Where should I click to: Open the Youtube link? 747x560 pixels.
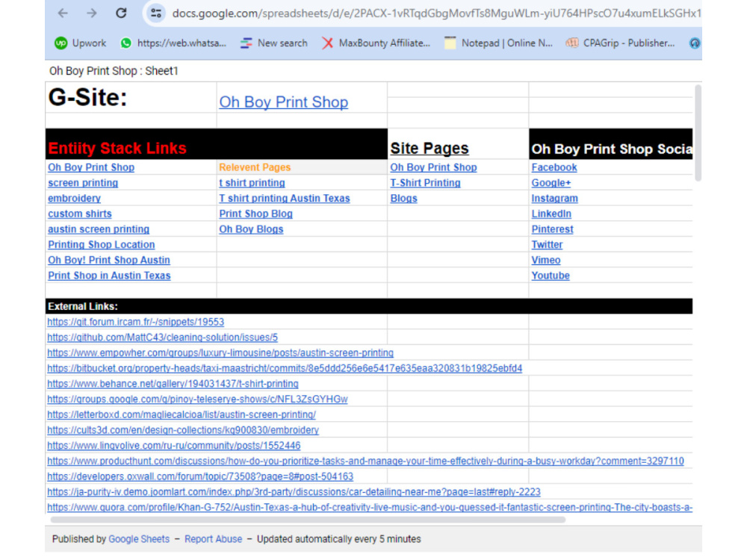(x=551, y=276)
